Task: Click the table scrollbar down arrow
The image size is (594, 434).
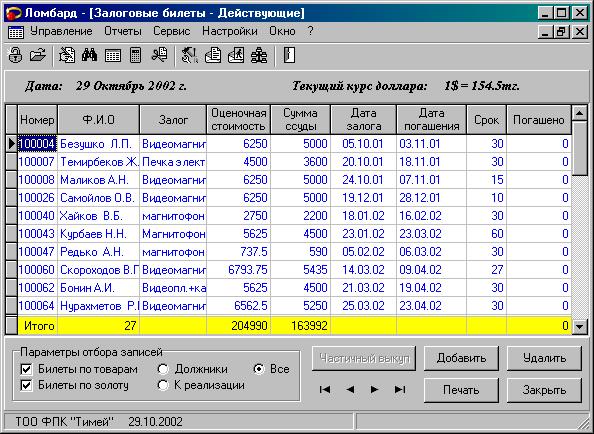Action: point(580,326)
